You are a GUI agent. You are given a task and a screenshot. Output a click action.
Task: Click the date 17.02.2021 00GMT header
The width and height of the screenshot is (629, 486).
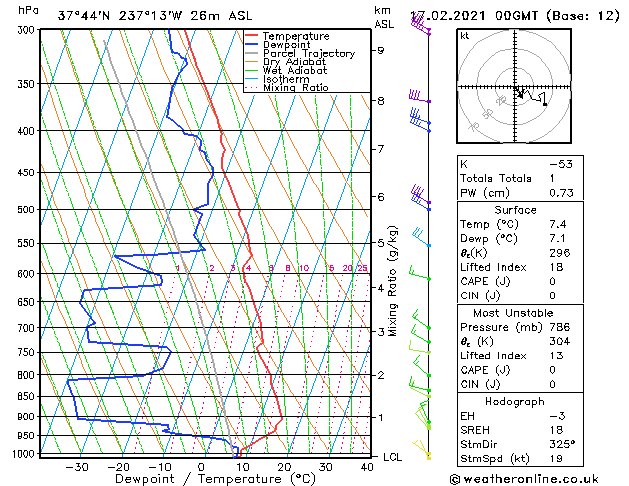[x=474, y=16]
